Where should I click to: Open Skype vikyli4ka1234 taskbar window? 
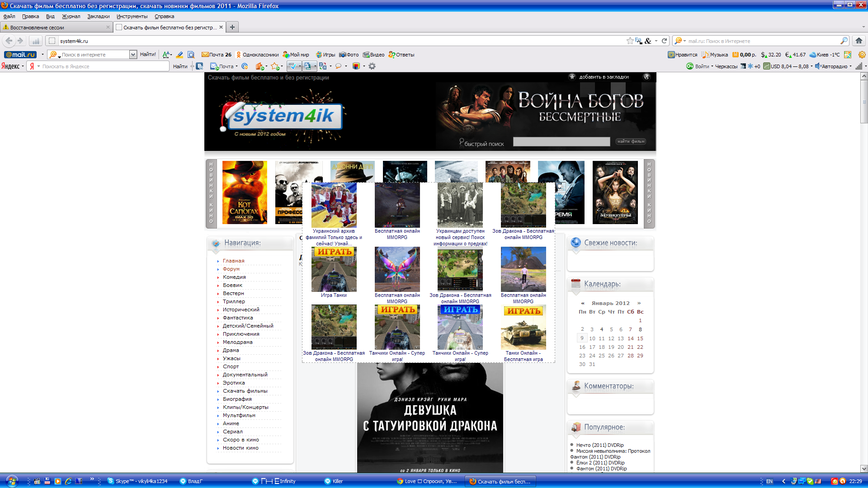[138, 481]
